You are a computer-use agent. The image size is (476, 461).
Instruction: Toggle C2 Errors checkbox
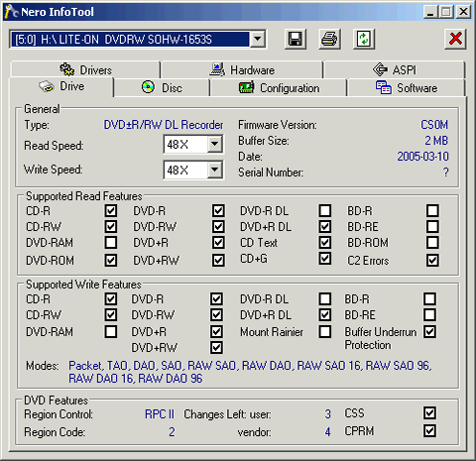coord(432,261)
